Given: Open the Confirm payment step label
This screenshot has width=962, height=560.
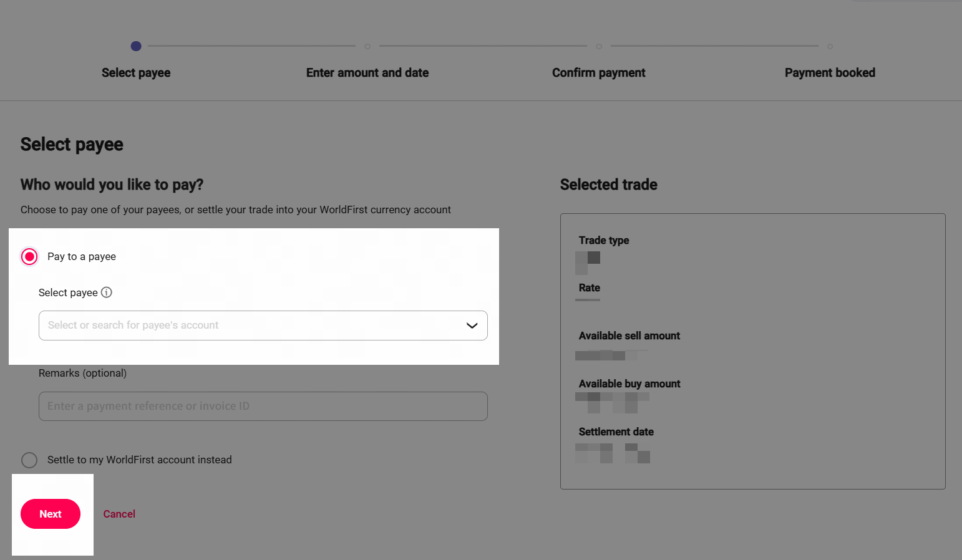Looking at the screenshot, I should 599,73.
